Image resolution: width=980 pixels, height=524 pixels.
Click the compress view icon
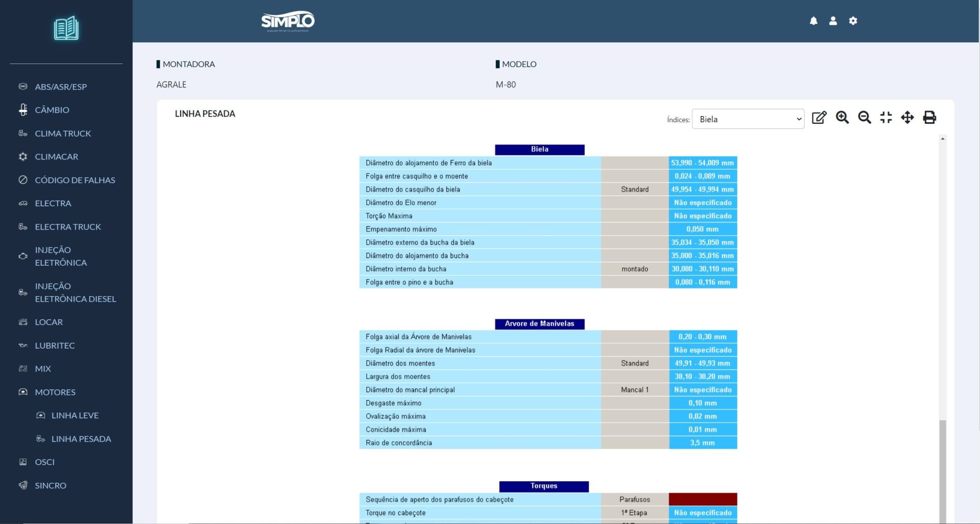[x=886, y=118]
